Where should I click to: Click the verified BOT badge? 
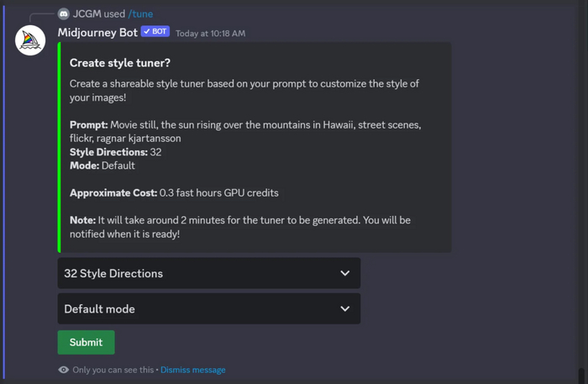pyautogui.click(x=155, y=32)
